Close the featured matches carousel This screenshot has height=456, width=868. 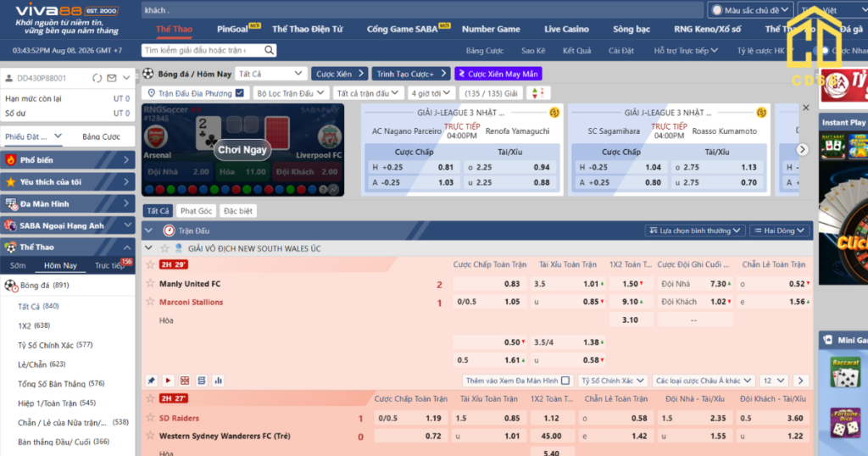806,108
